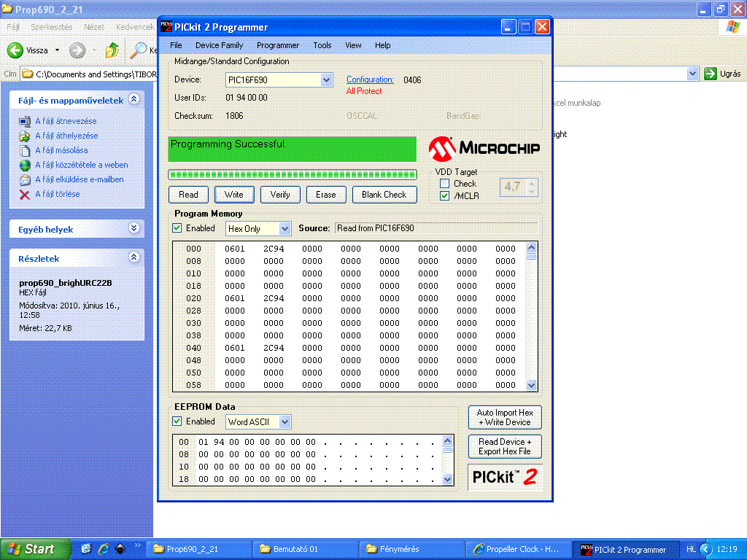Click EEPROM value 94 in row 00

coord(219,442)
